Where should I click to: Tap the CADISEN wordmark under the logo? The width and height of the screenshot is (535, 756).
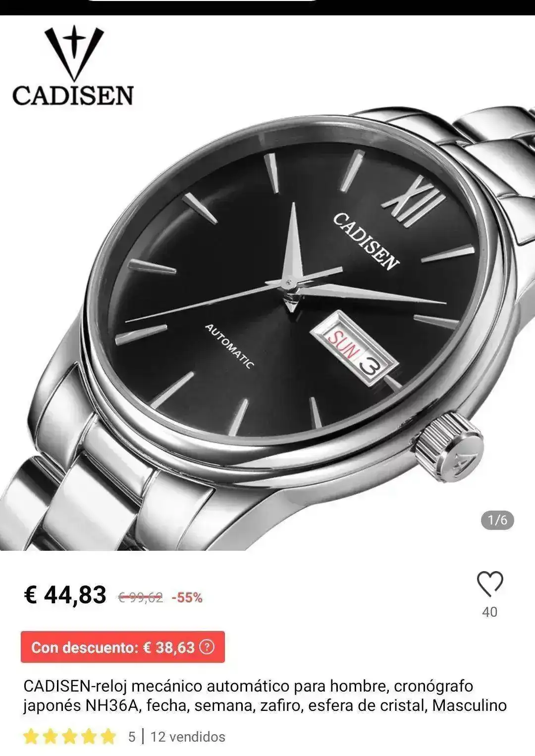tap(73, 95)
